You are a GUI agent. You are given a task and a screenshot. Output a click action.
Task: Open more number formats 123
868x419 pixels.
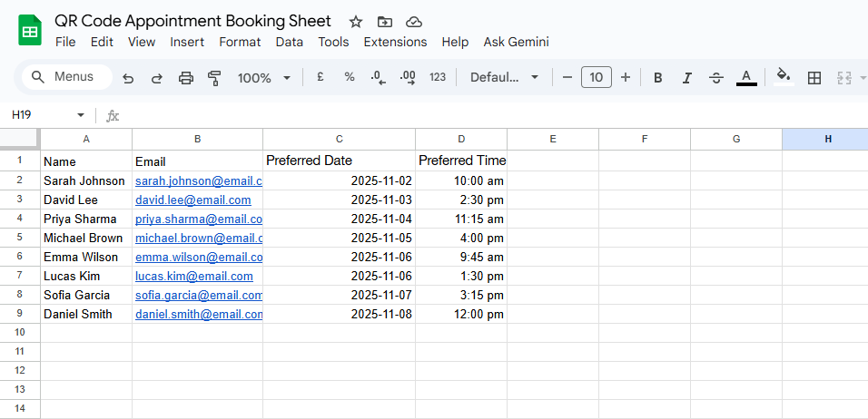[x=438, y=77]
